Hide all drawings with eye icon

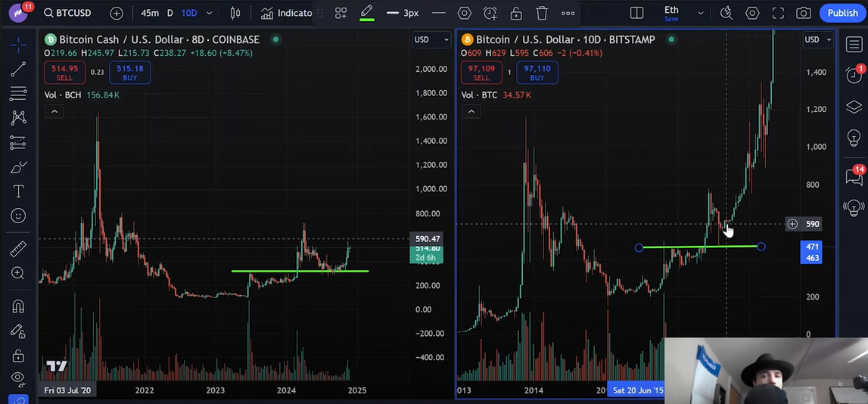click(18, 378)
